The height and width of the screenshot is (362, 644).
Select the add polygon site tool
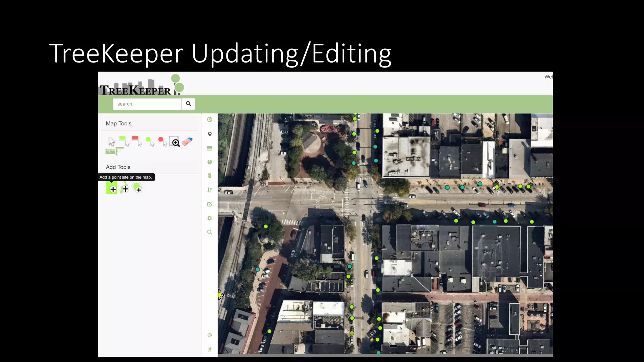pos(137,188)
